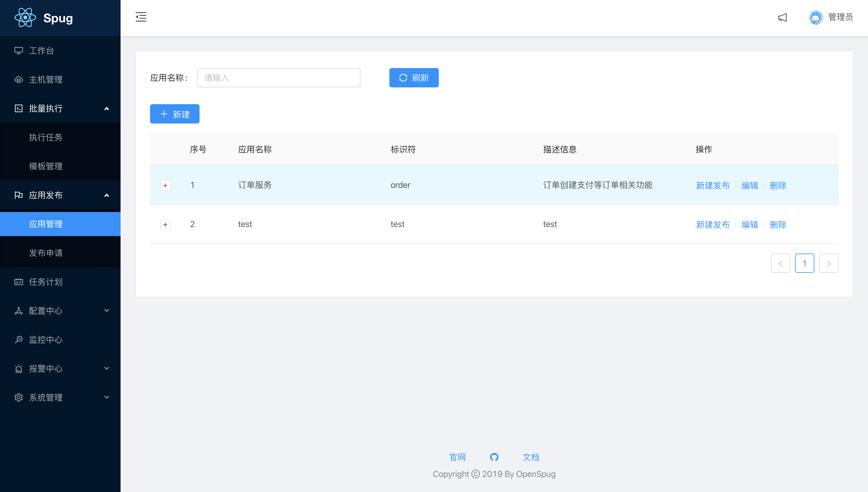Open the GitHub icon link in footer
The image size is (868, 492).
[x=494, y=457]
